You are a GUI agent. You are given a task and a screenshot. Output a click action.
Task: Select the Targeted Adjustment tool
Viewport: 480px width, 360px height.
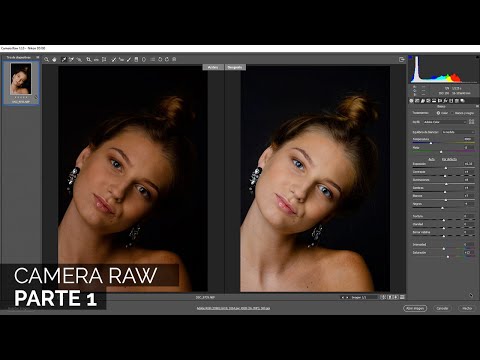point(79,59)
